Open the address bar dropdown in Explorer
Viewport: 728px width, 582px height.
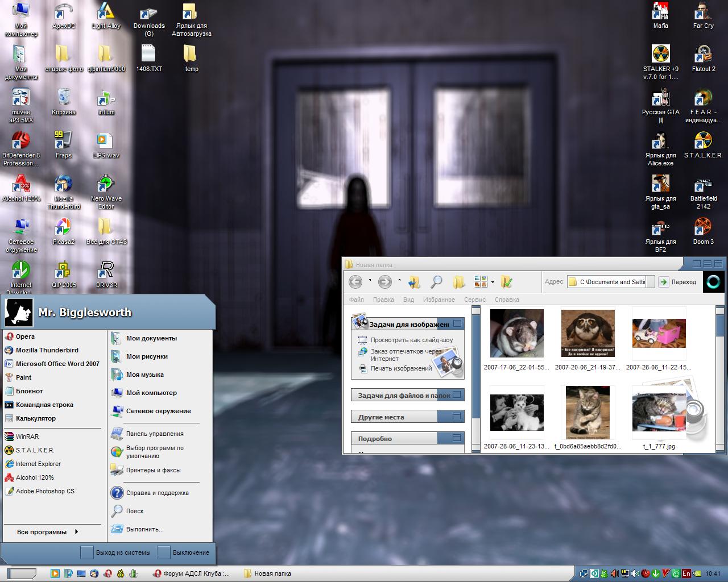[x=649, y=282]
